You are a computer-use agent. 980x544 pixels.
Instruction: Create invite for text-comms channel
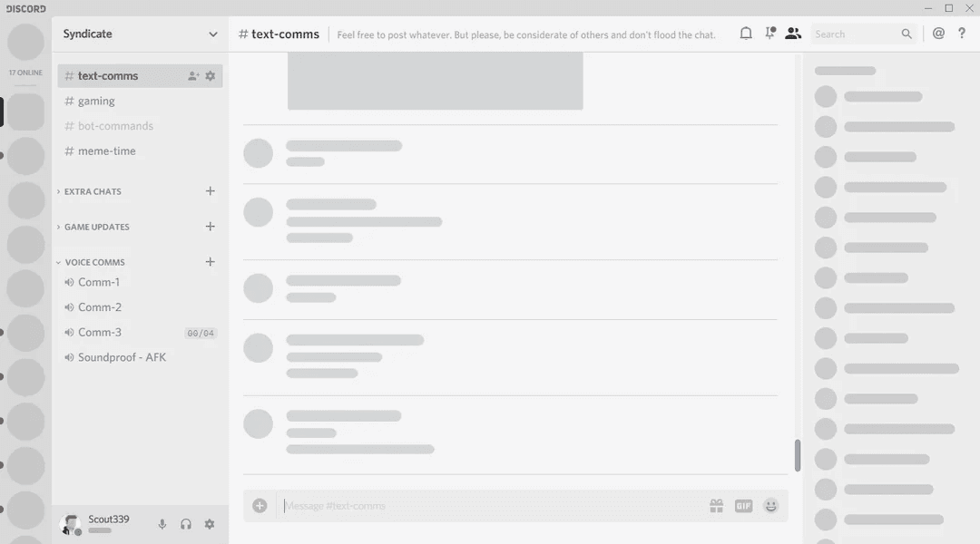coord(193,75)
